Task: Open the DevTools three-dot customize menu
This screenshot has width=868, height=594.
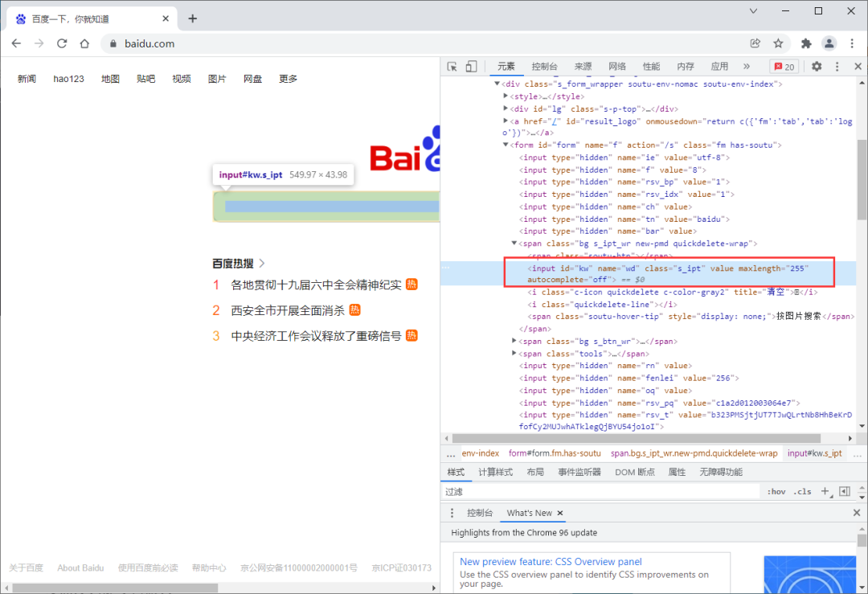Action: [x=837, y=67]
